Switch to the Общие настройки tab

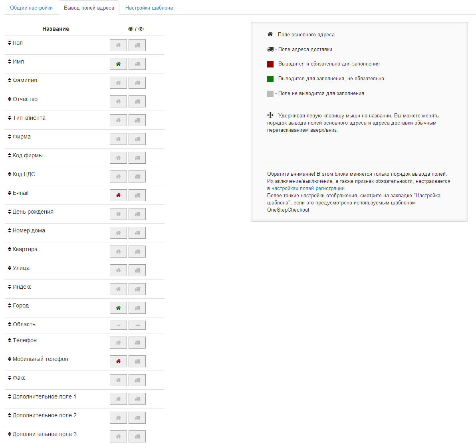click(x=31, y=8)
